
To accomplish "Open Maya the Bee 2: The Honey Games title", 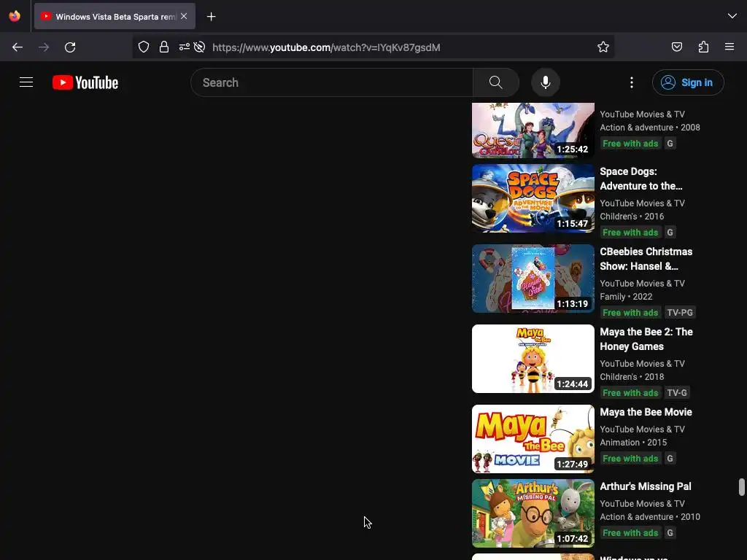I will (646, 339).
